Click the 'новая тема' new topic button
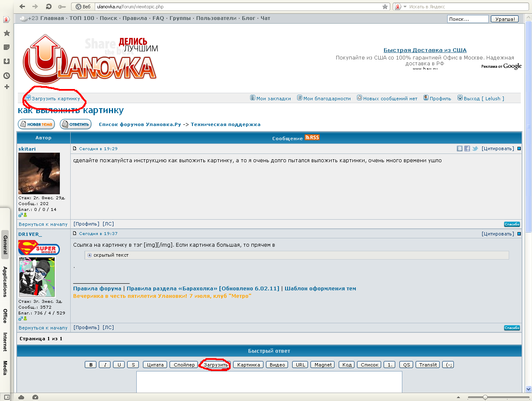 pos(36,124)
